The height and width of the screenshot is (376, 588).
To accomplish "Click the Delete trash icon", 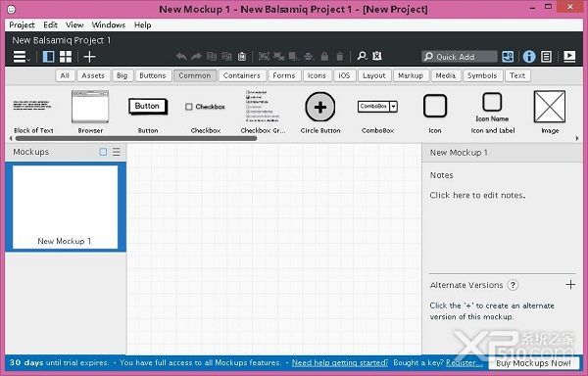I will 340,57.
